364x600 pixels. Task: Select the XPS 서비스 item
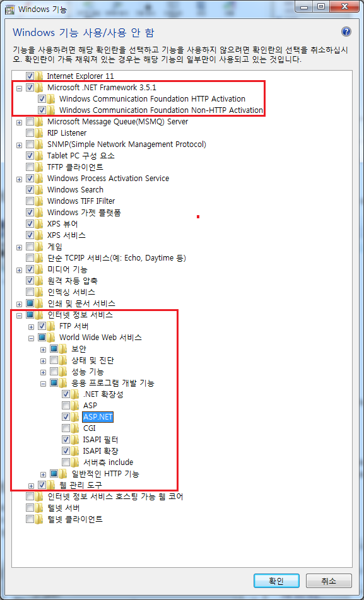coord(66,235)
